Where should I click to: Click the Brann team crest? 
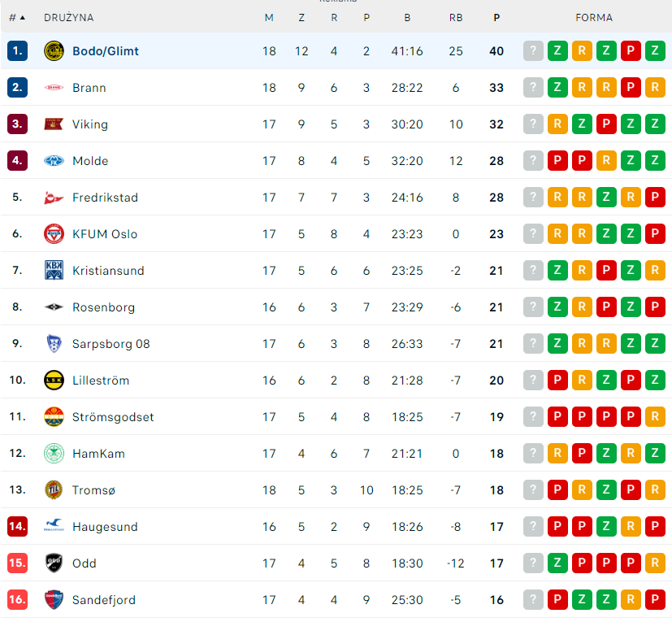point(54,88)
